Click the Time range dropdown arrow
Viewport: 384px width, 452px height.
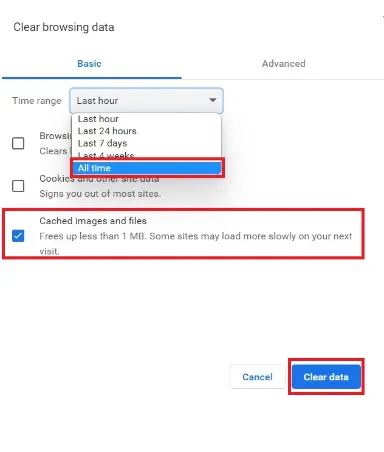(212, 100)
